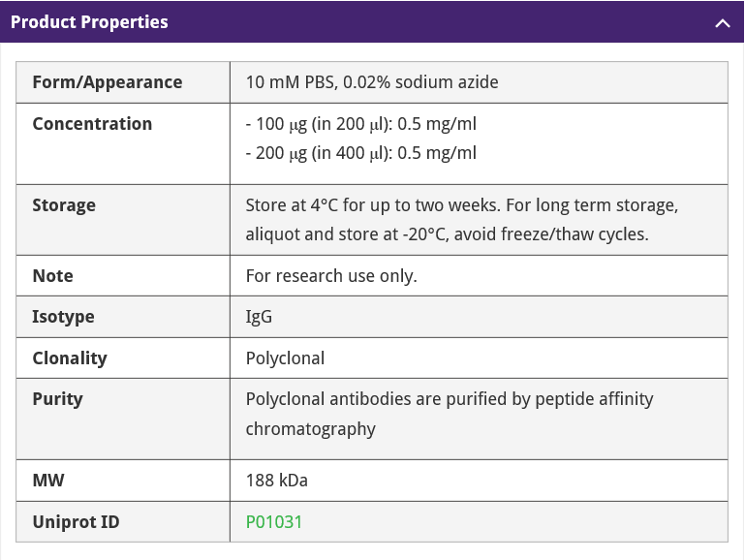Click the Purity description text
745x560 pixels.
click(x=450, y=399)
